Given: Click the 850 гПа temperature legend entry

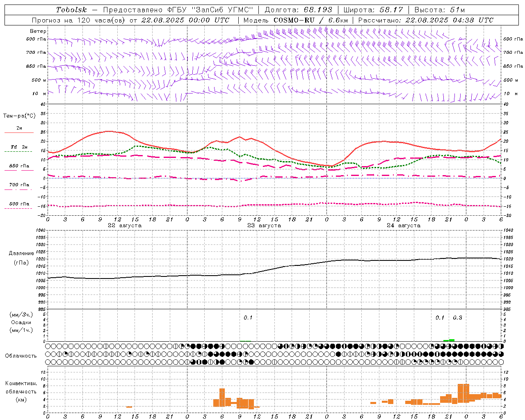Looking at the screenshot, I should click(x=19, y=166).
